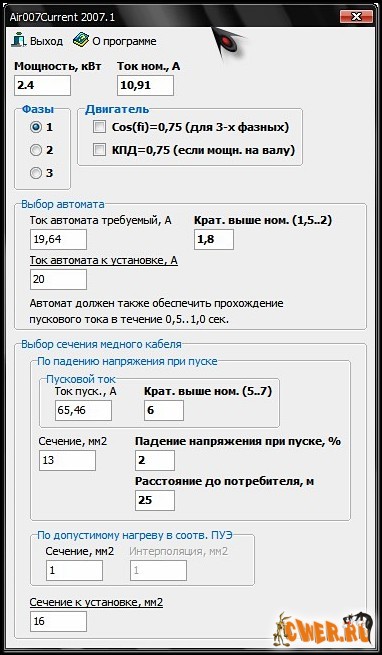Enable the Cos(fi)=0,75 checkbox
Screen dimensions: 382x655
(x=99, y=127)
